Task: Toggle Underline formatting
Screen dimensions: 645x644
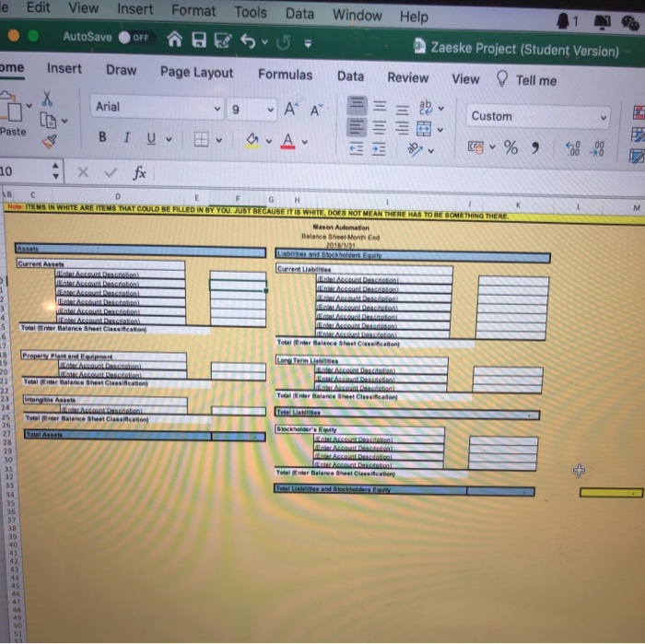Action: [151, 138]
